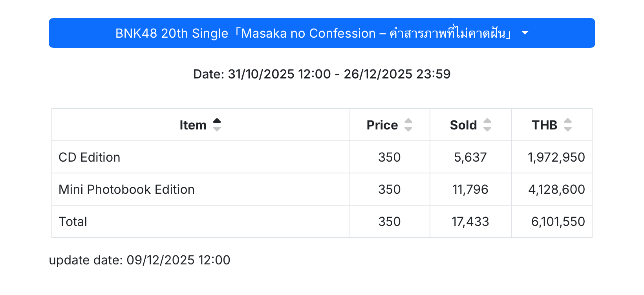Click the update date text below the table

[x=139, y=260]
